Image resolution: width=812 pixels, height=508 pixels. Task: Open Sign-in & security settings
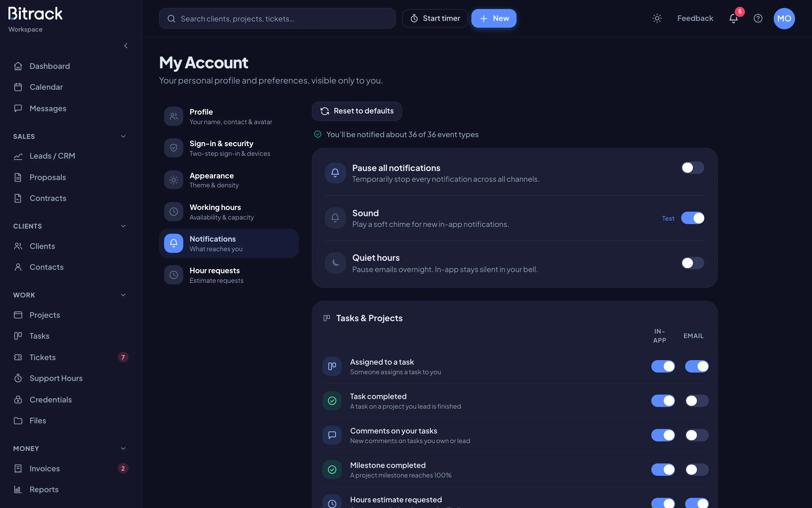click(229, 148)
